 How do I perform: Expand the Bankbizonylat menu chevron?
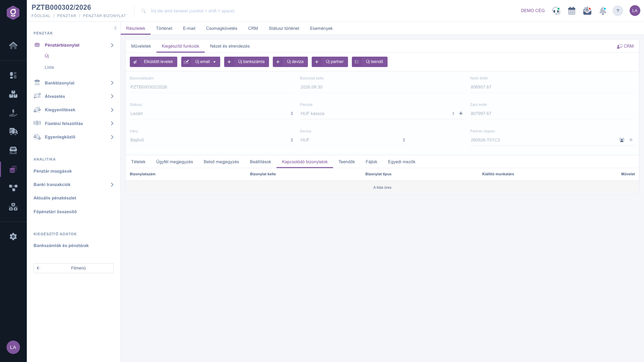[x=112, y=83]
